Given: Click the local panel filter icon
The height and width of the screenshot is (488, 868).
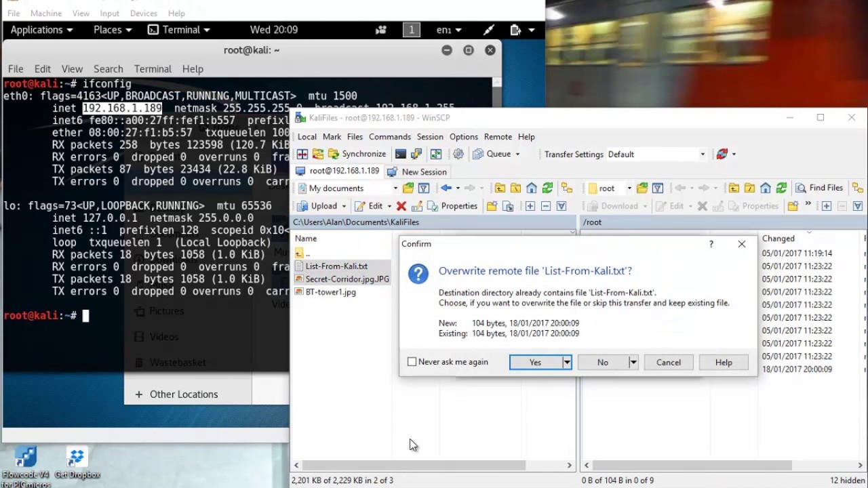Looking at the screenshot, I should point(424,188).
